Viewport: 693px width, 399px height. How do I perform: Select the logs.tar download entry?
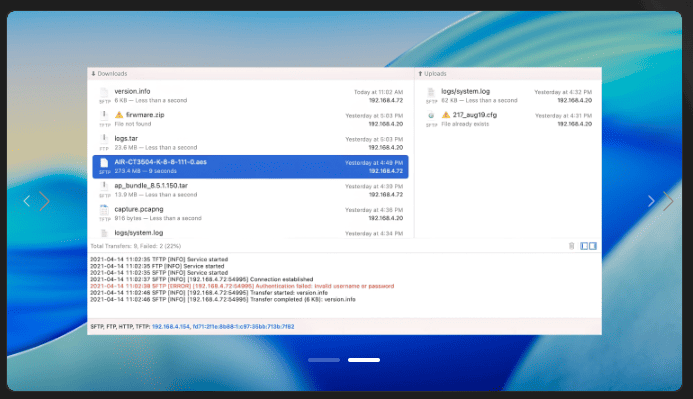coord(250,143)
